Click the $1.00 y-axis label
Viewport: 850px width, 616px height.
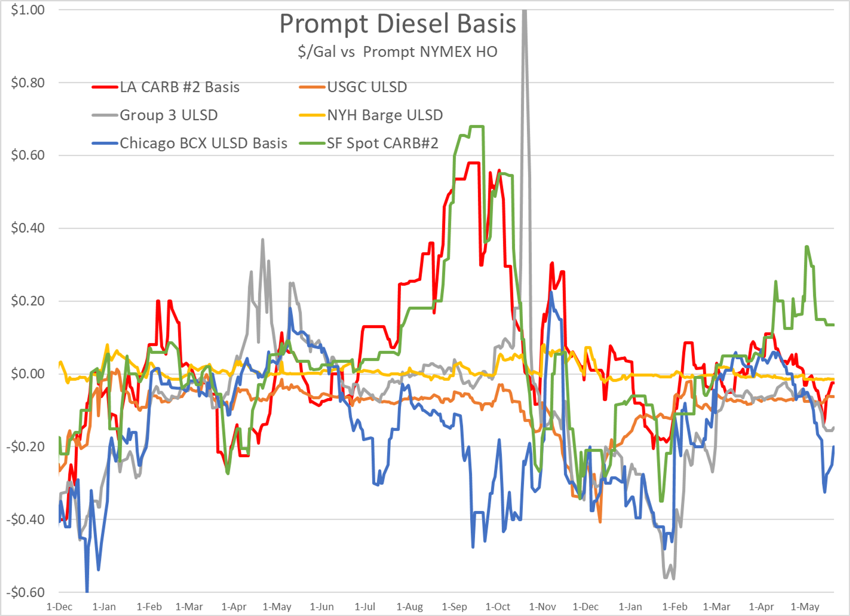tap(28, 10)
